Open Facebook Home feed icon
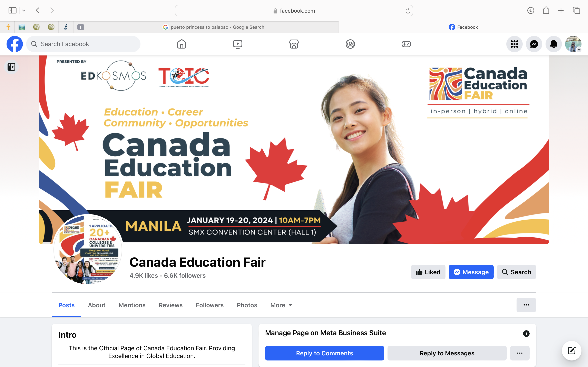The image size is (588, 367). (x=182, y=44)
